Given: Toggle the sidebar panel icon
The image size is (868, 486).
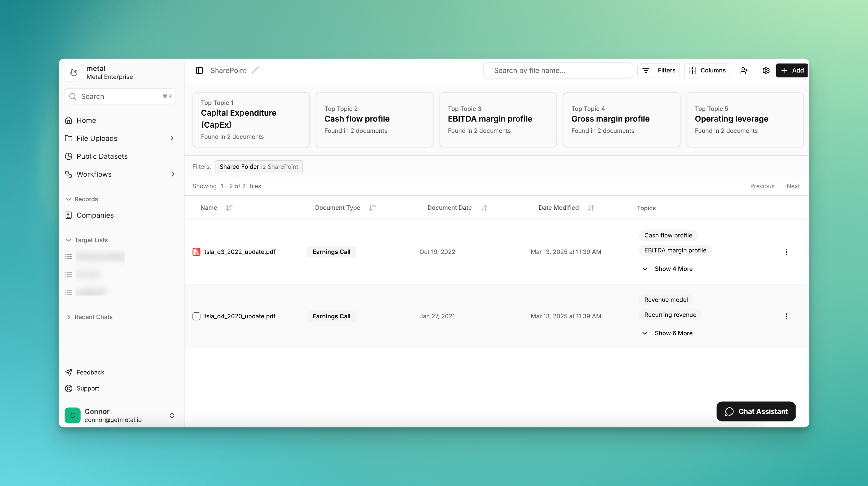Looking at the screenshot, I should [x=199, y=70].
